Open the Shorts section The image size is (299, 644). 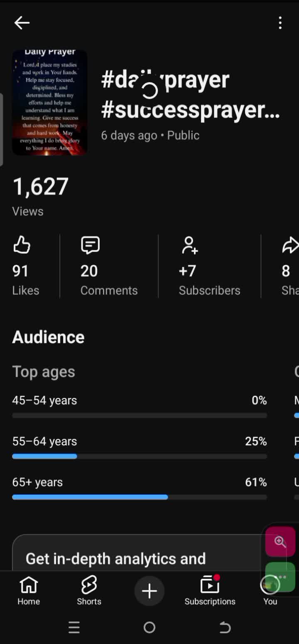(x=89, y=590)
